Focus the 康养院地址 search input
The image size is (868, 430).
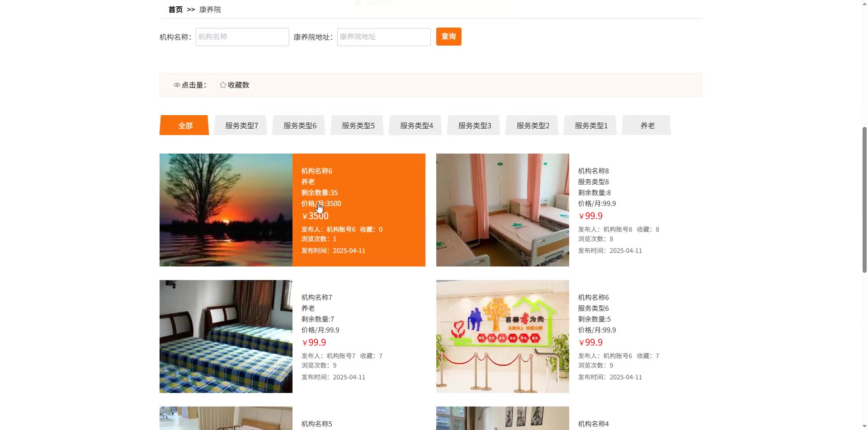(x=384, y=37)
